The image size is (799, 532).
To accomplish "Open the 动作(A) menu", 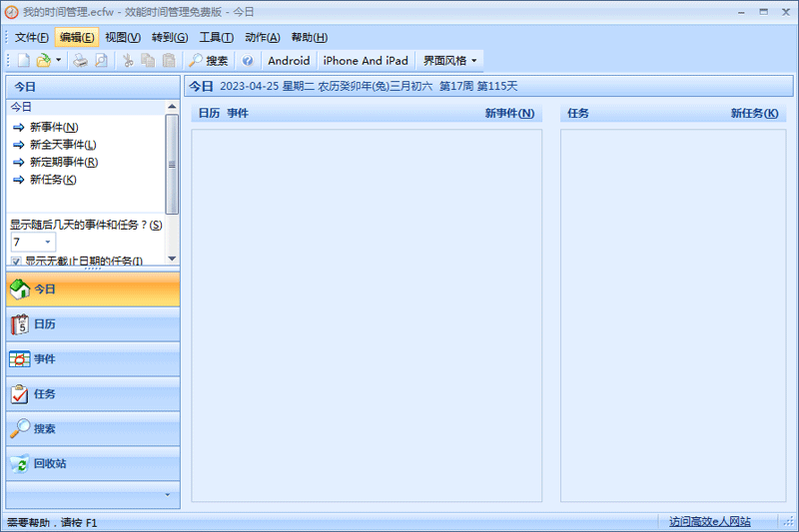I will click(x=263, y=37).
